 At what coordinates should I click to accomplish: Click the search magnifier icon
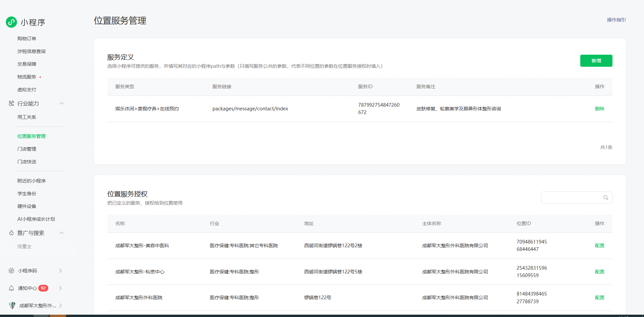(x=606, y=198)
